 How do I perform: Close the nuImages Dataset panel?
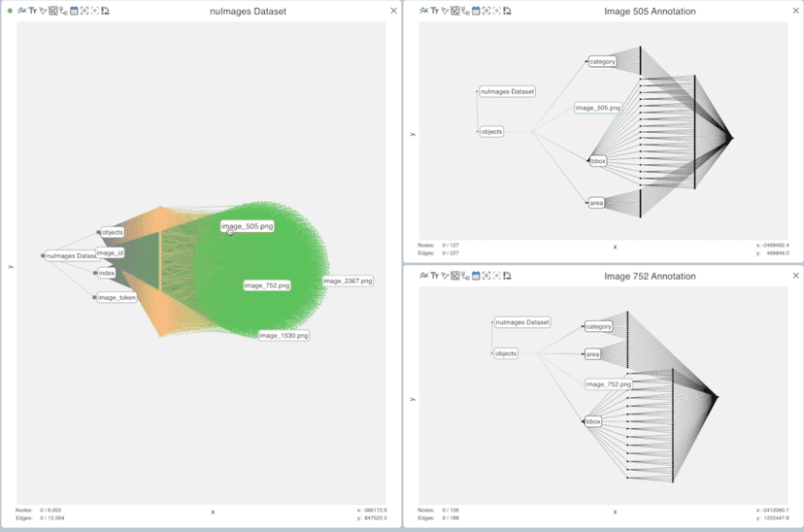pos(393,11)
